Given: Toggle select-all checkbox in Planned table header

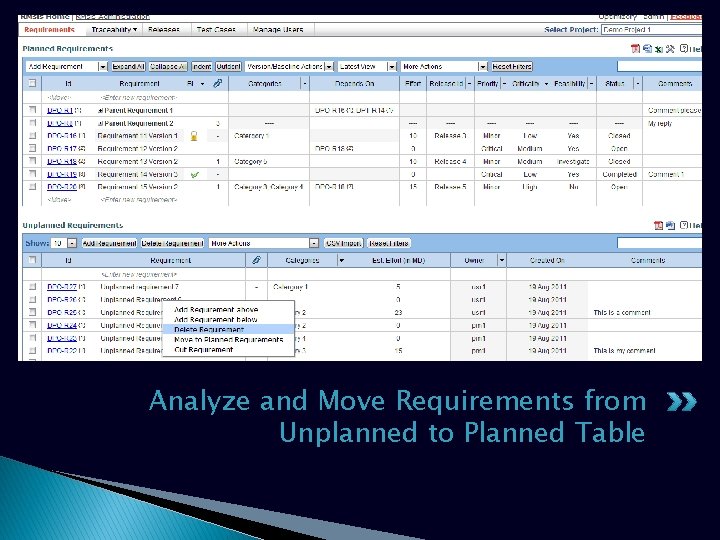Looking at the screenshot, I should (32, 83).
